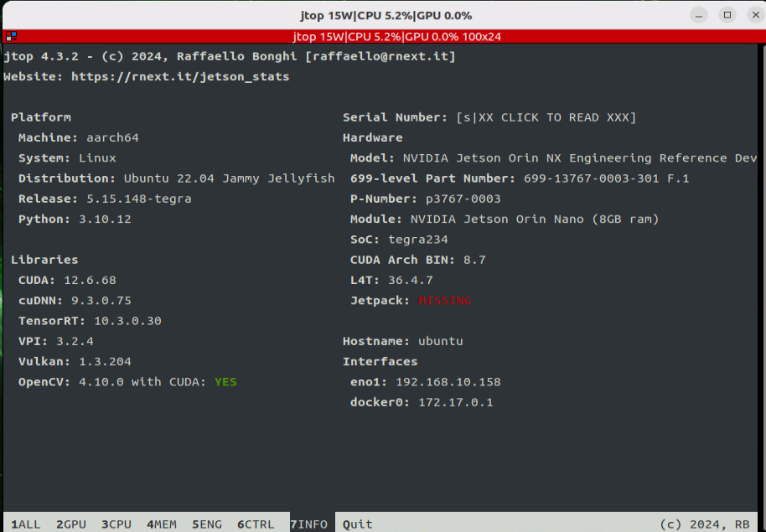
Task: Maximize the jtop terminal window
Action: click(x=727, y=15)
